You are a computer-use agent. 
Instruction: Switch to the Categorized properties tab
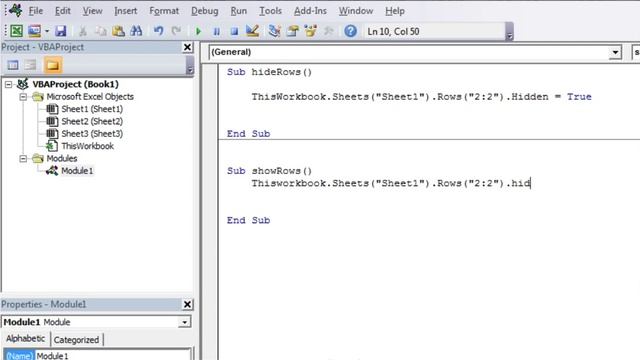click(x=76, y=340)
